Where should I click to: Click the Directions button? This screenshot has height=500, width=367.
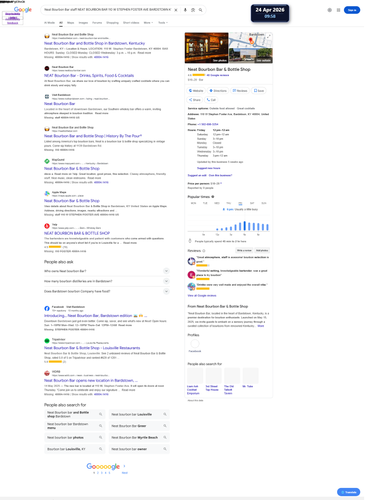click(218, 91)
